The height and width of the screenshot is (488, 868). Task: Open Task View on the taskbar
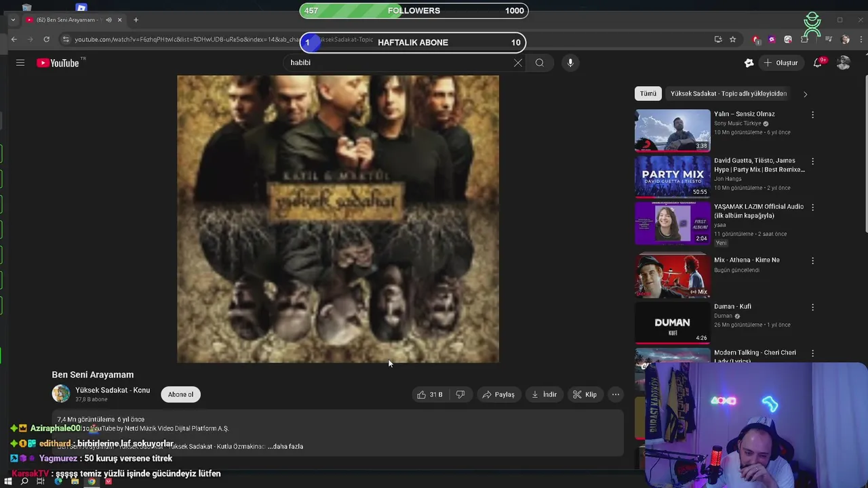[x=41, y=481]
